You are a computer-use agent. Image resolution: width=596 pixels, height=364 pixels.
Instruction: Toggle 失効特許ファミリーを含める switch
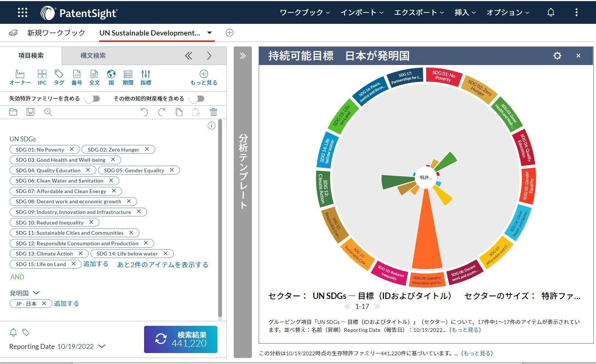92,99
